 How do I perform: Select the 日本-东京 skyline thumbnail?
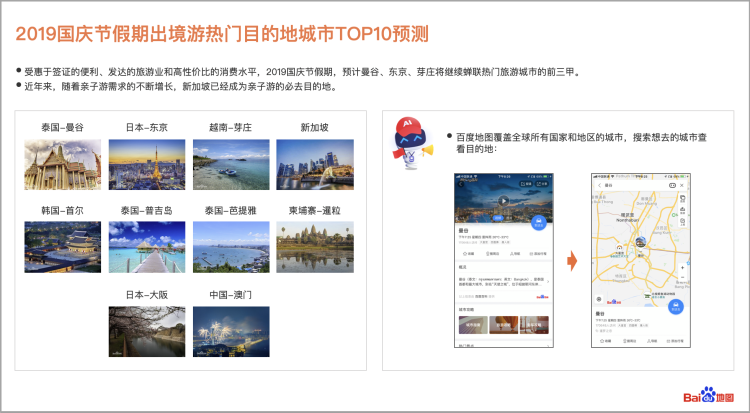coord(146,164)
